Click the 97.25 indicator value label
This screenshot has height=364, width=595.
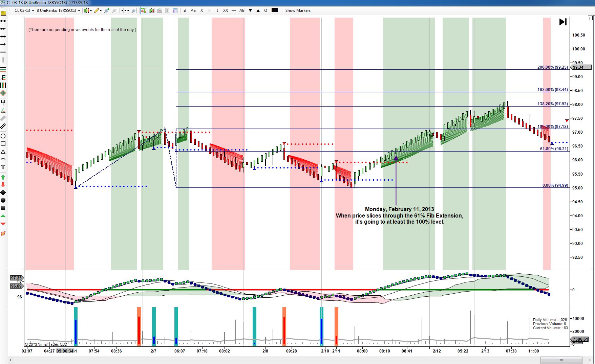coord(16,278)
